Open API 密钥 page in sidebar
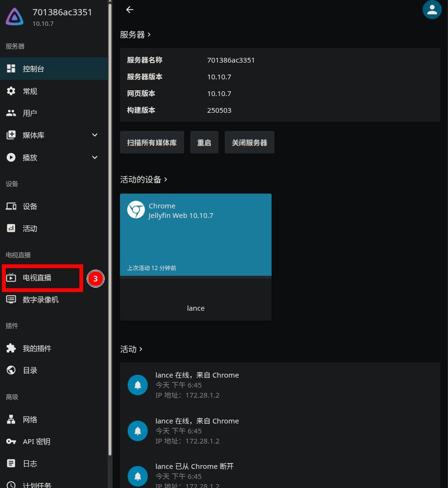Image resolution: width=448 pixels, height=488 pixels. pyautogui.click(x=54, y=441)
